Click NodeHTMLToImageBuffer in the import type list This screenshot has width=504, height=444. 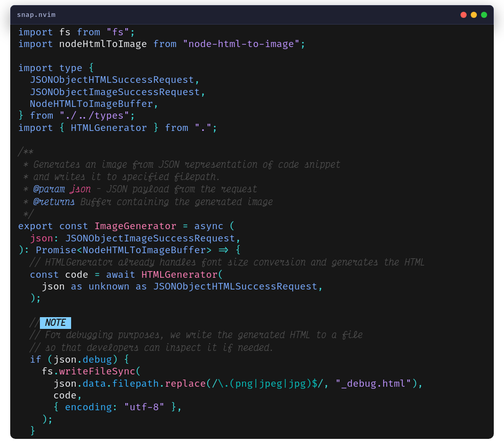click(92, 104)
